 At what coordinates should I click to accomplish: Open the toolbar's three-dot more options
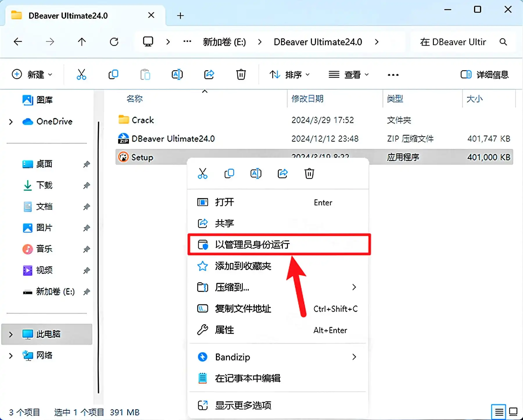coord(393,75)
